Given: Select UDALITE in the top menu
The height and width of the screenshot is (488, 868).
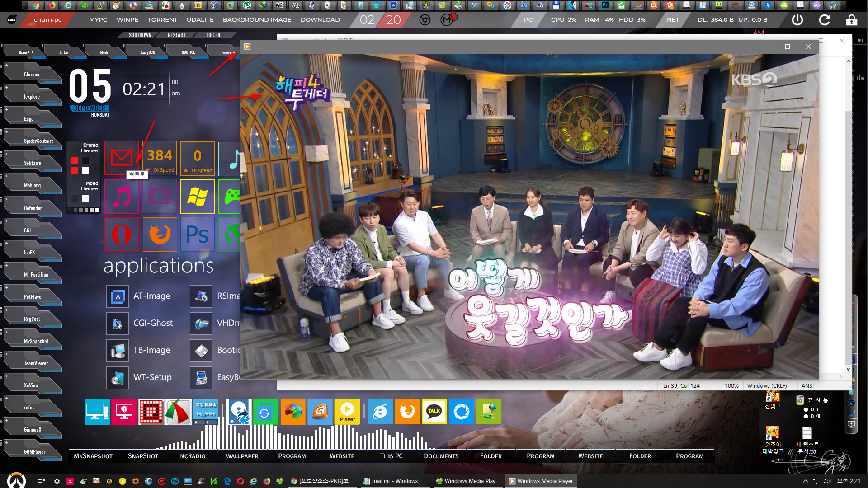Looking at the screenshot, I should pyautogui.click(x=200, y=20).
